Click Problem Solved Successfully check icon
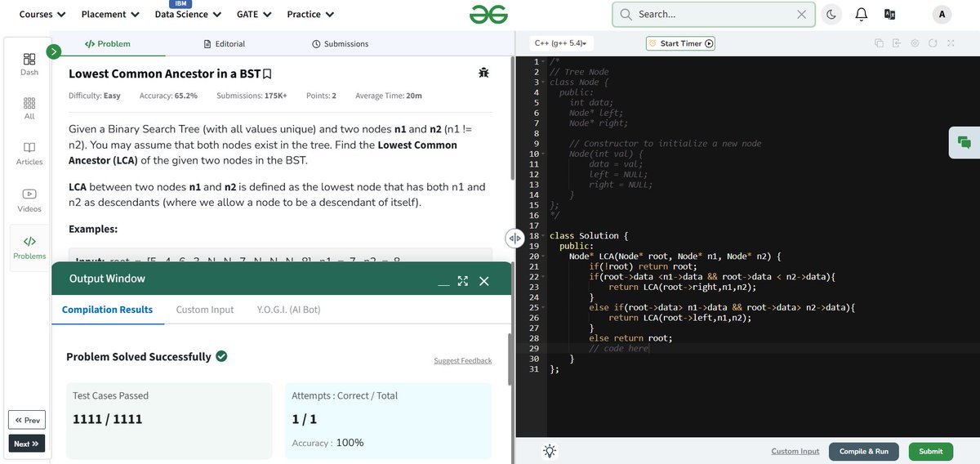The height and width of the screenshot is (464, 980). point(221,356)
